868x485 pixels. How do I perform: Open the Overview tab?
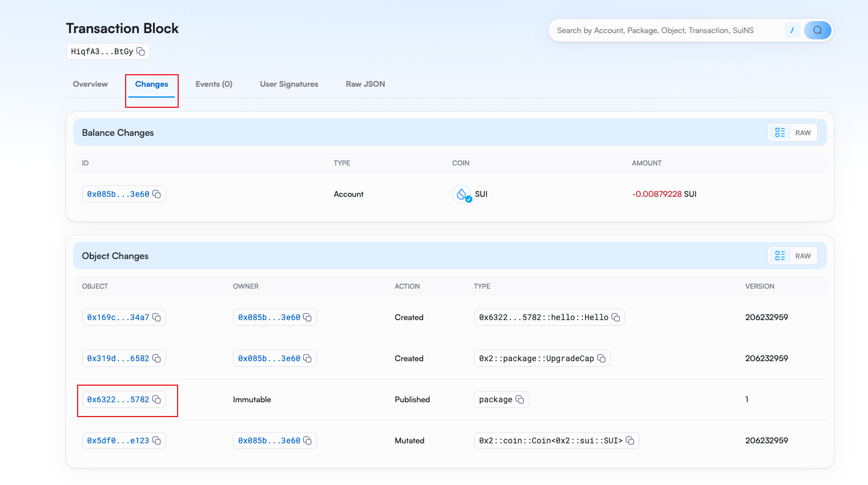click(90, 84)
